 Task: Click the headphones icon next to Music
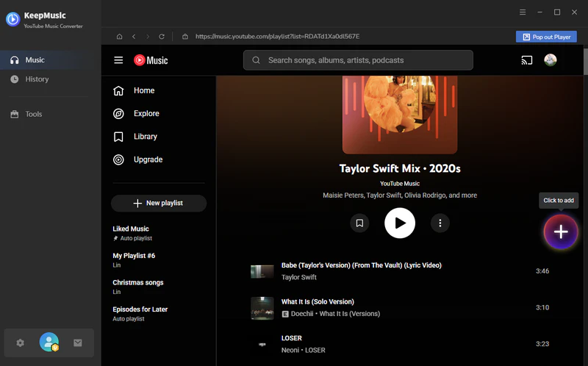tap(15, 60)
